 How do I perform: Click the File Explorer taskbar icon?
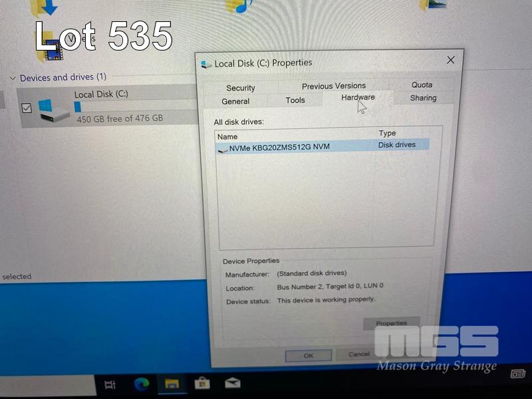[172, 383]
